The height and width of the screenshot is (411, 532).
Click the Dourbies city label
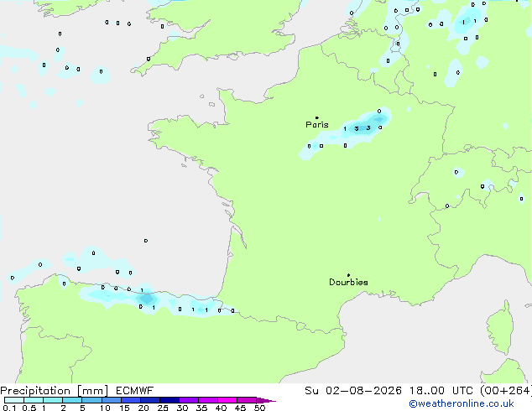[x=348, y=282]
